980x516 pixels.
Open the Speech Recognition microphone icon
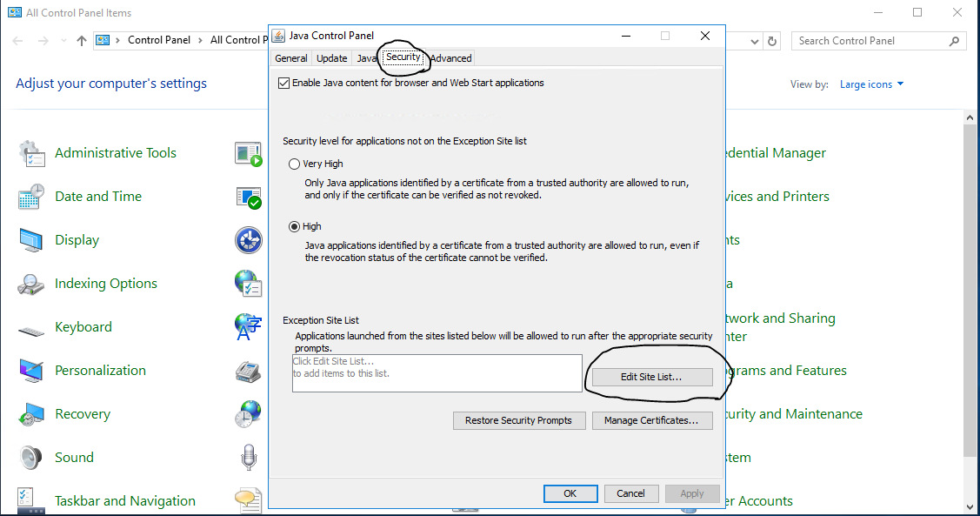pyautogui.click(x=249, y=457)
